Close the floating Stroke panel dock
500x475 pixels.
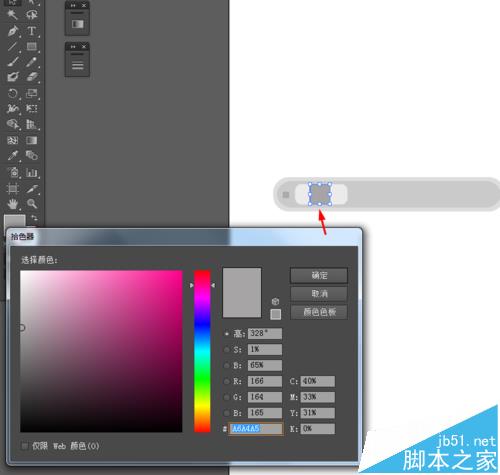(x=84, y=47)
